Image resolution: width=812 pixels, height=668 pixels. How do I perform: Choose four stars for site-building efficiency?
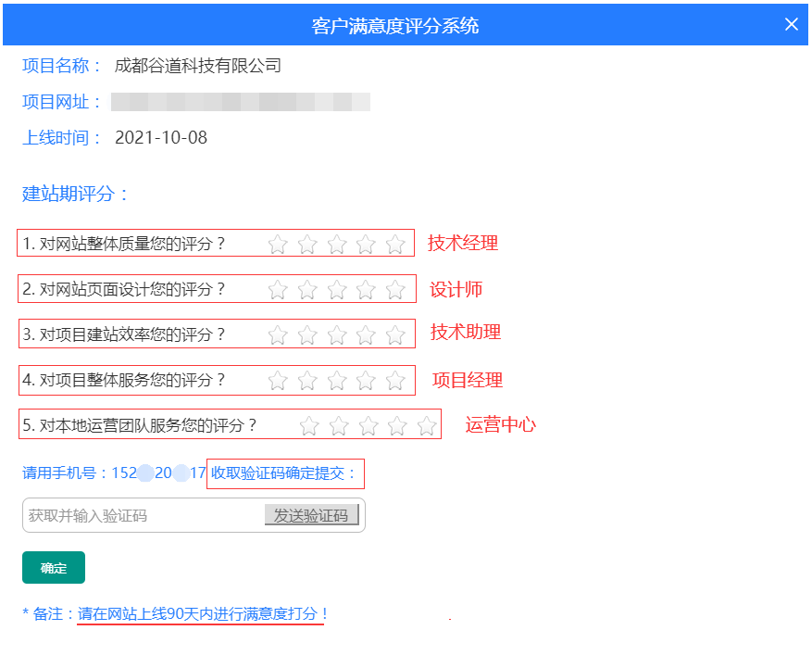[x=367, y=335]
